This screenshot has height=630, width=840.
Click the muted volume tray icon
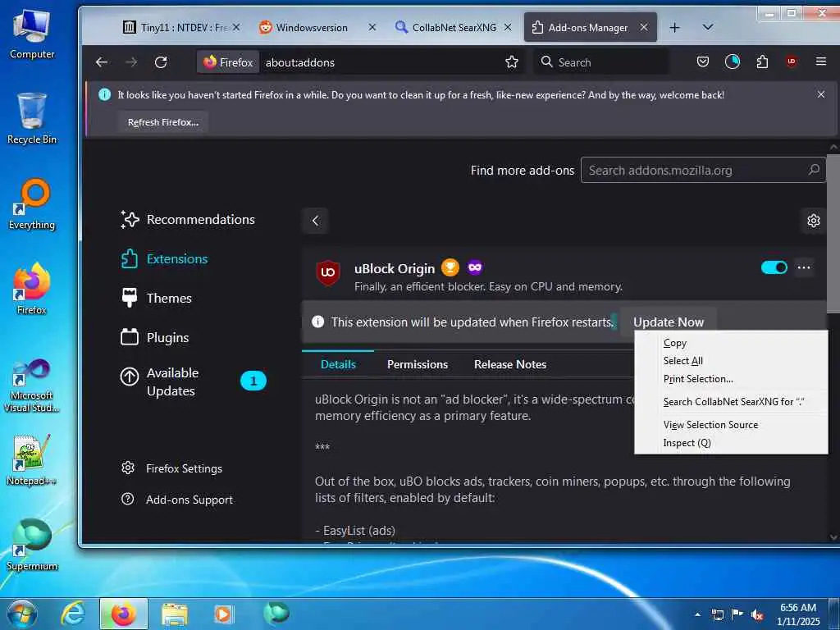[x=757, y=615]
